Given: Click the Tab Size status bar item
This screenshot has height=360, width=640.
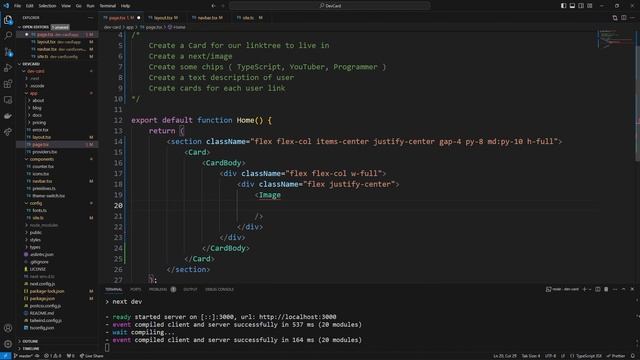Looking at the screenshot, I should click(531, 356).
